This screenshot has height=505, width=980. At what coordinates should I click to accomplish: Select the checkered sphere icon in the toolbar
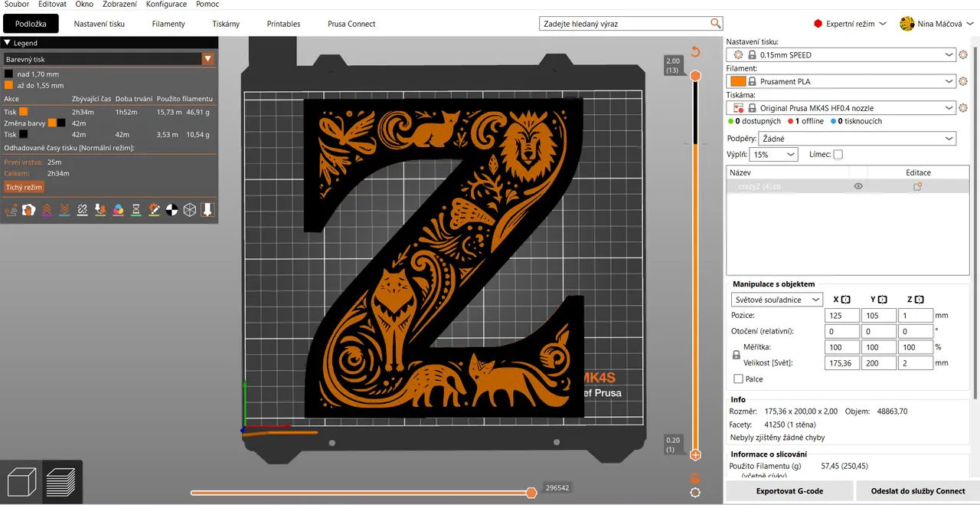click(x=171, y=209)
